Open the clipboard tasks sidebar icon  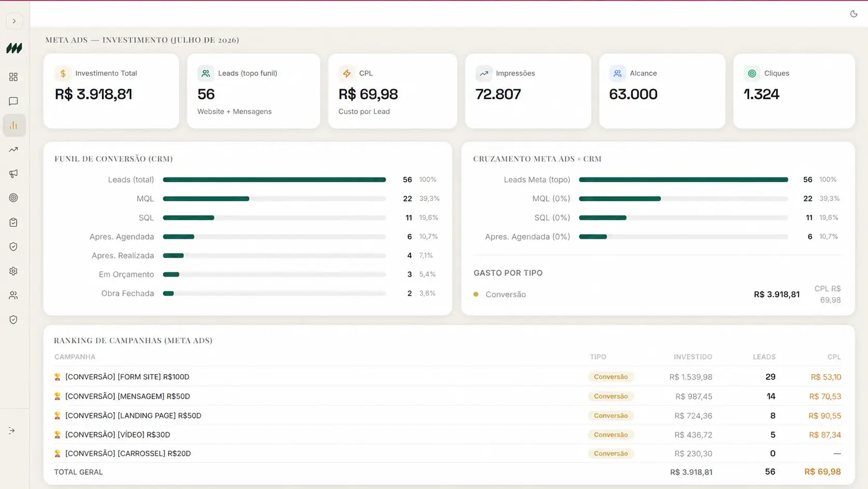tap(13, 222)
